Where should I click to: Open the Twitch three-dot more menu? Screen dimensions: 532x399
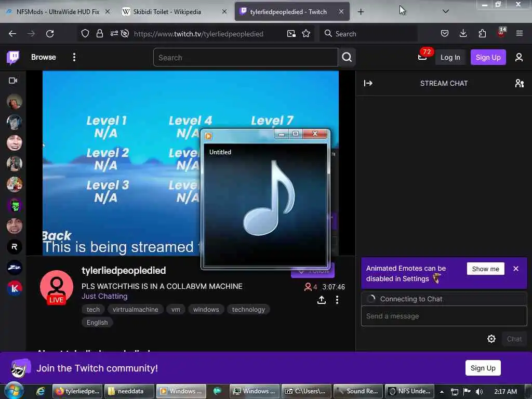(x=74, y=57)
